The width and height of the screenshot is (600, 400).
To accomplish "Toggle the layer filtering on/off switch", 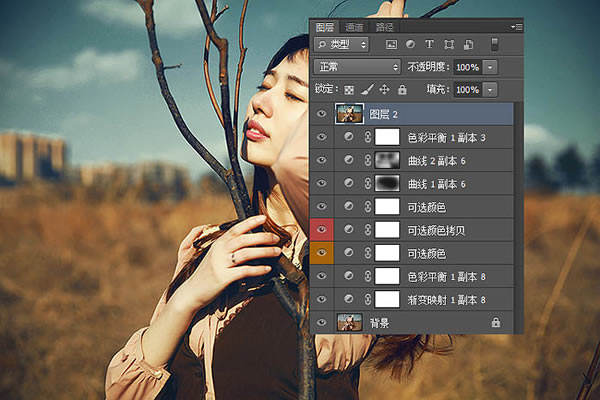I will point(495,44).
